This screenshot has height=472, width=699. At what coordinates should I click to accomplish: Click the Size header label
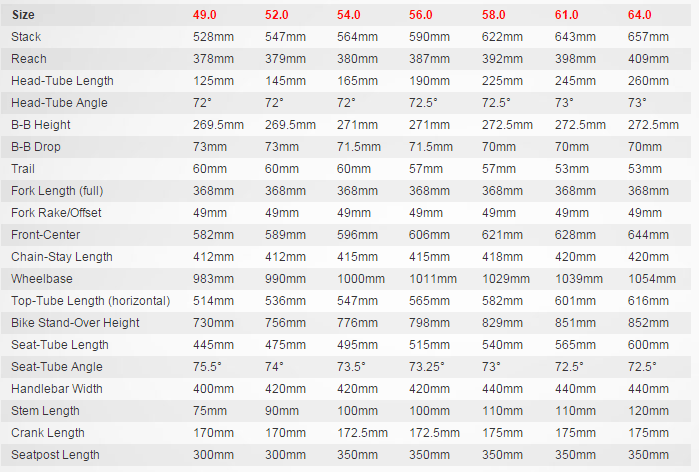23,15
